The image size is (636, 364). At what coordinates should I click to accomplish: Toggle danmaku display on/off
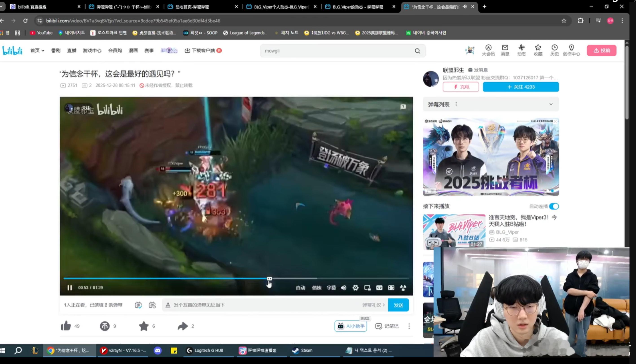pyautogui.click(x=138, y=305)
